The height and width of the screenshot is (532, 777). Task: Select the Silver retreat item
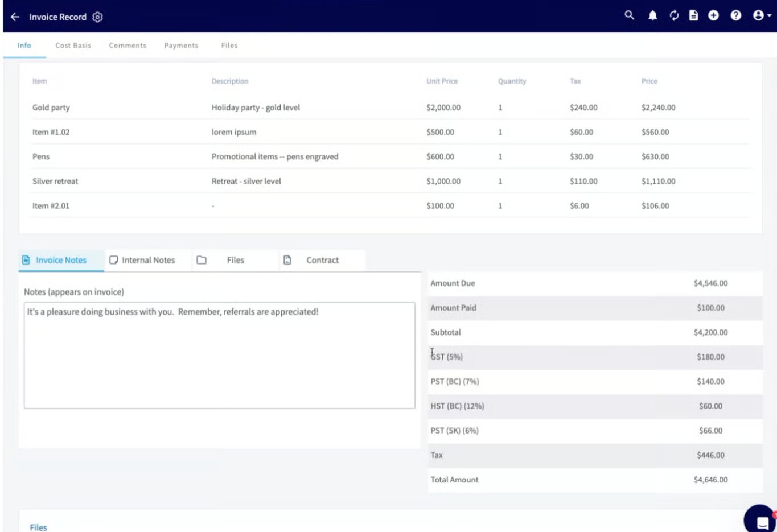coord(55,181)
